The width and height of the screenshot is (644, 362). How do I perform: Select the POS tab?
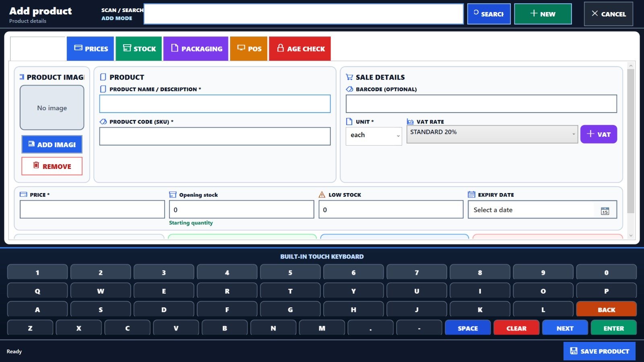point(249,49)
